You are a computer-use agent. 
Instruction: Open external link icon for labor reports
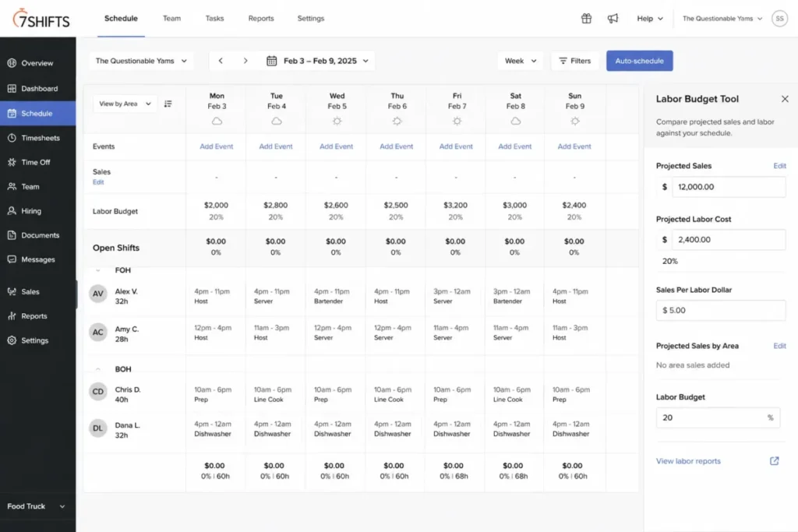774,461
